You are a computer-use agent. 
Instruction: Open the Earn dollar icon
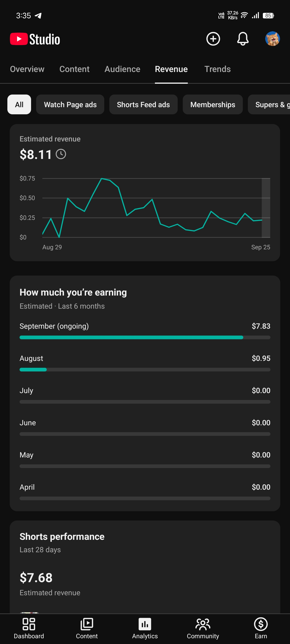261,628
